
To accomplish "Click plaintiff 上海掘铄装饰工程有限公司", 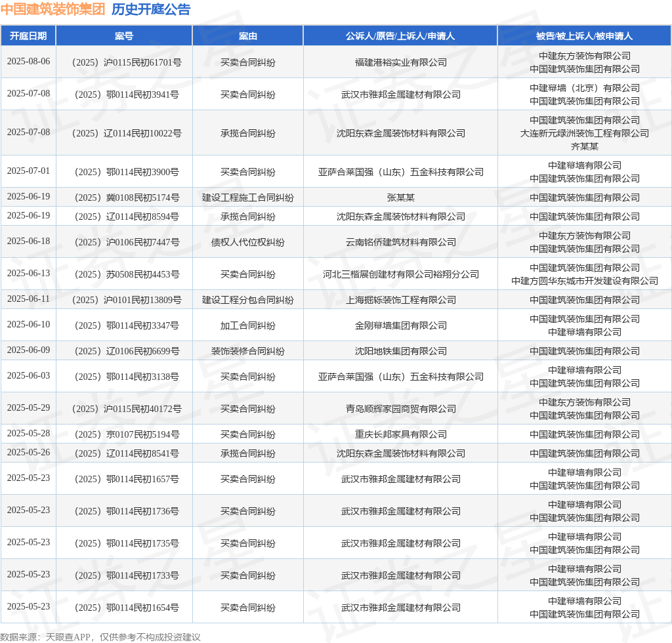I will pos(400,300).
